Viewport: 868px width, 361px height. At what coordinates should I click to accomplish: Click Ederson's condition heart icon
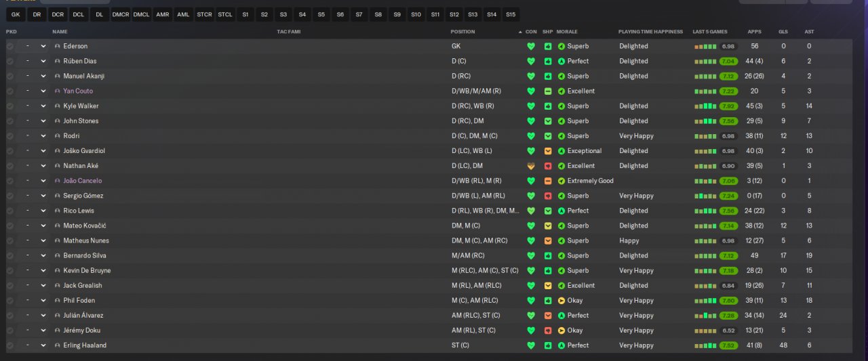tap(531, 46)
